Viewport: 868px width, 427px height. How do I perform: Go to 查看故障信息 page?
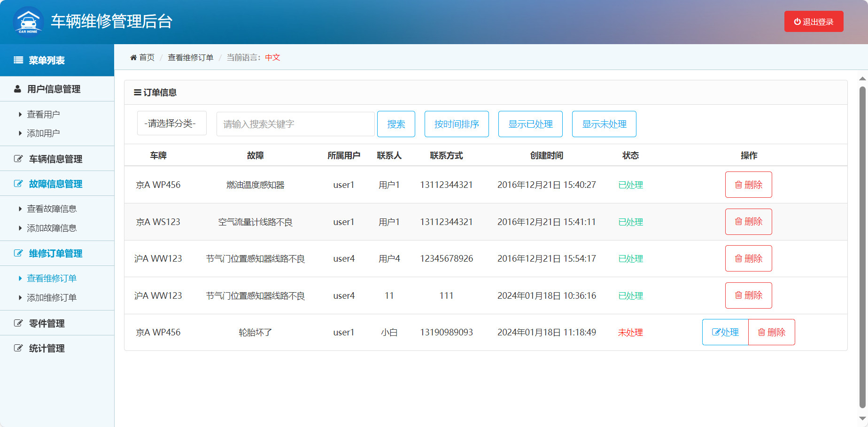(x=52, y=209)
